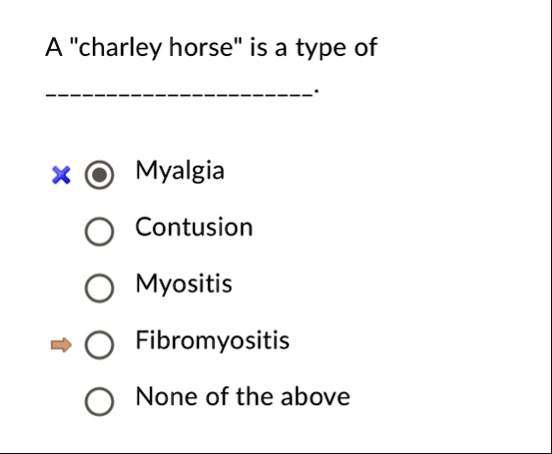Click the None of the above label text

click(243, 397)
